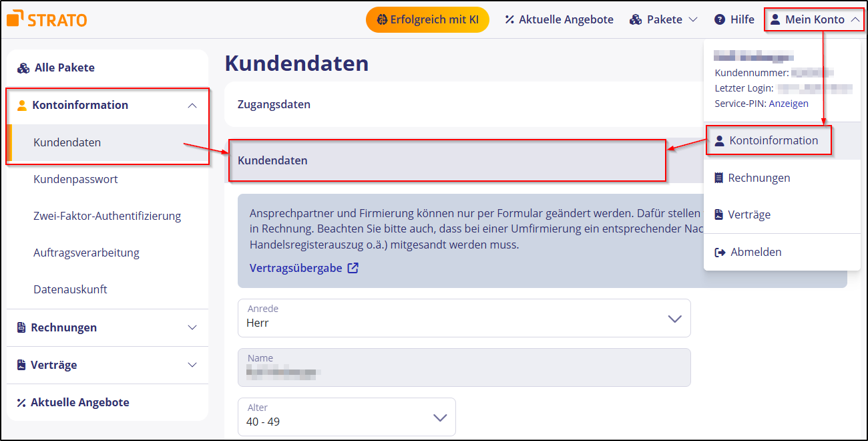Collapse the Kontoinformation sidebar section

pos(192,105)
